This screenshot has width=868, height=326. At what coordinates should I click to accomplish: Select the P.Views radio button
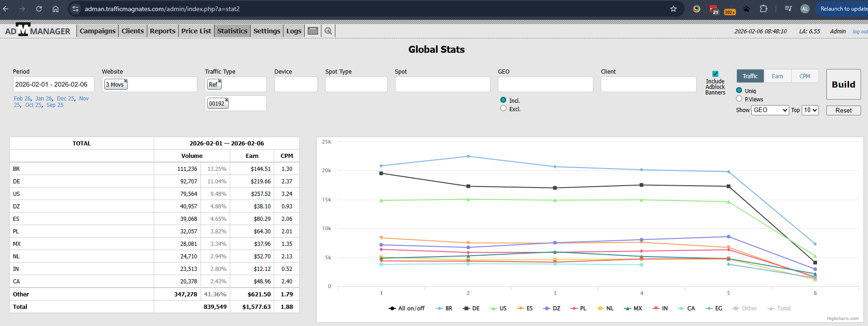pos(739,99)
